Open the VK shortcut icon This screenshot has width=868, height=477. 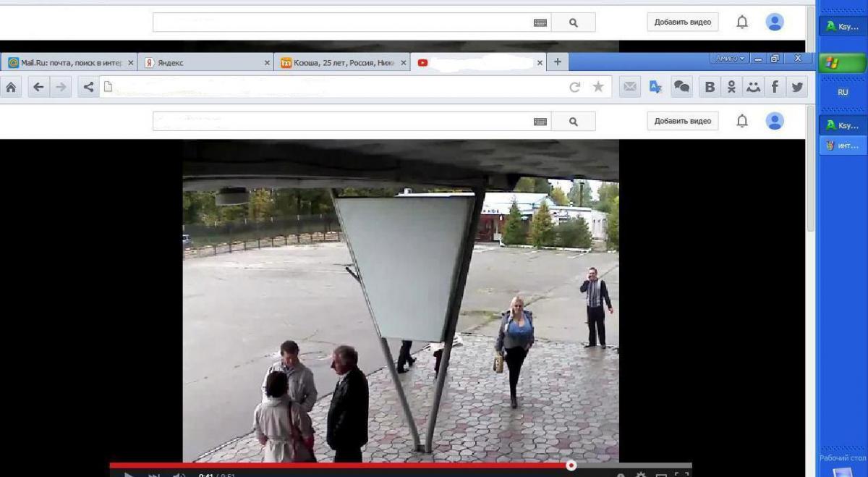coord(710,87)
